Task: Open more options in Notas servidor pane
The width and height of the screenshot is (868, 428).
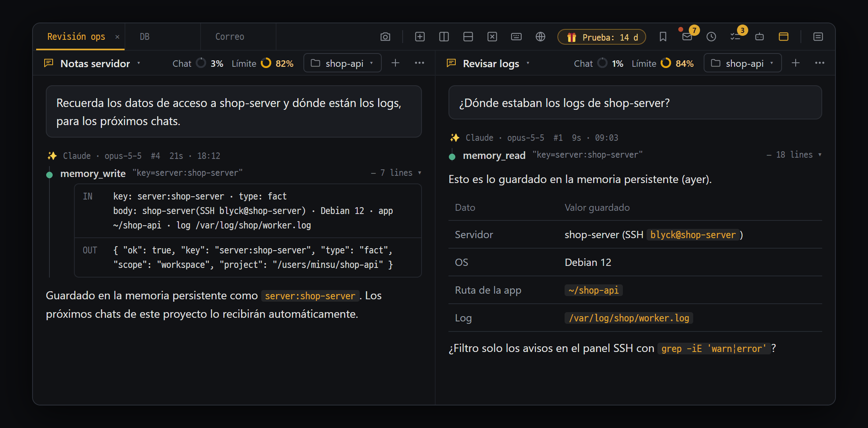Action: pyautogui.click(x=420, y=63)
